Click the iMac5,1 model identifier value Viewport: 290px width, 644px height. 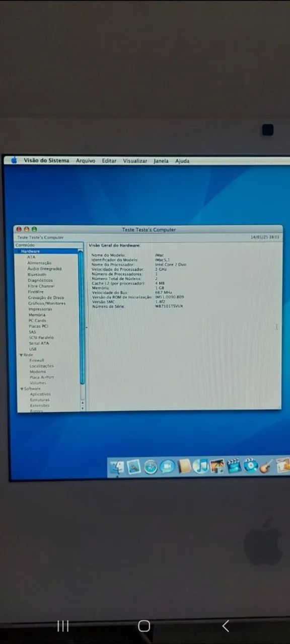click(163, 260)
